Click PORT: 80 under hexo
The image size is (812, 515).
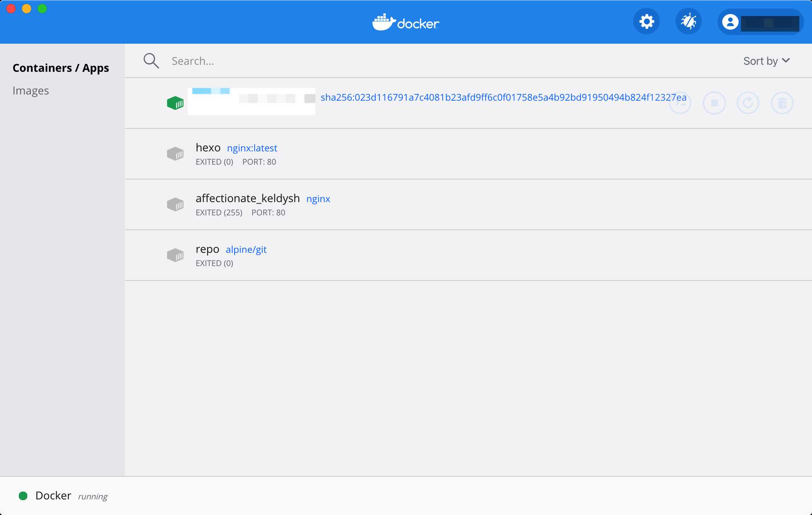259,162
